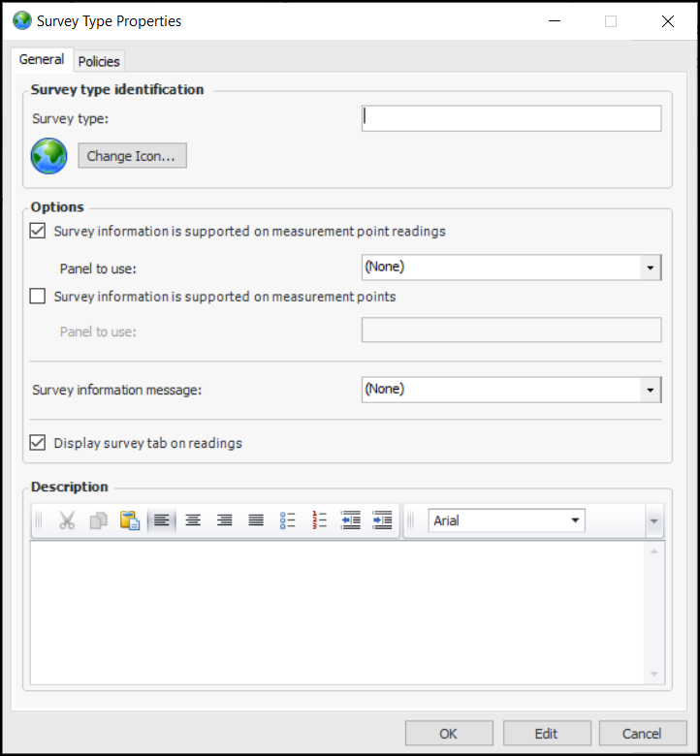Insert a numbered list
Image resolution: width=700 pixels, height=756 pixels.
319,520
